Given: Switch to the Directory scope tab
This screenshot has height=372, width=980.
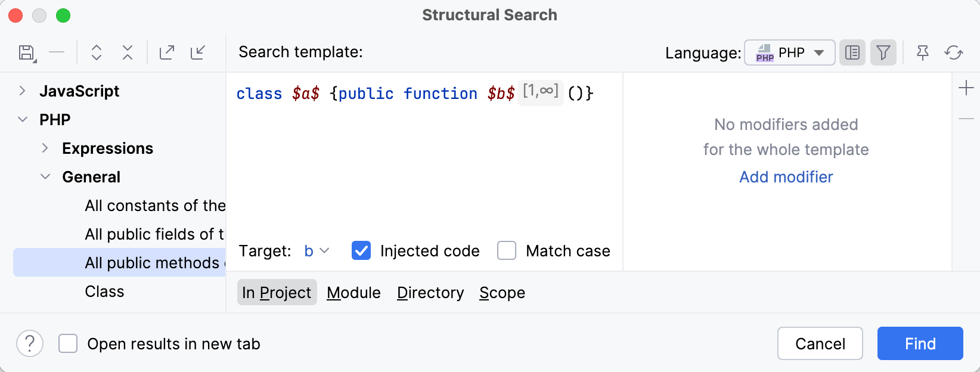Looking at the screenshot, I should [430, 293].
